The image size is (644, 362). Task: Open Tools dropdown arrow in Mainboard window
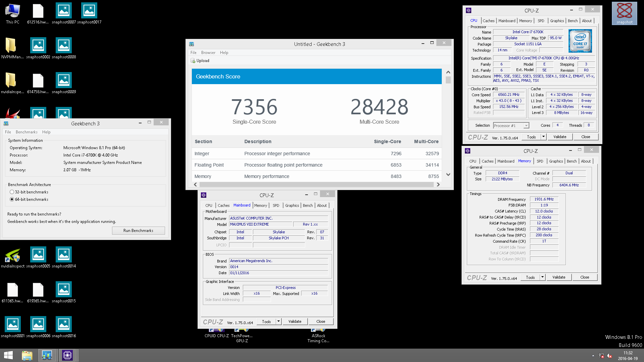[x=278, y=321]
